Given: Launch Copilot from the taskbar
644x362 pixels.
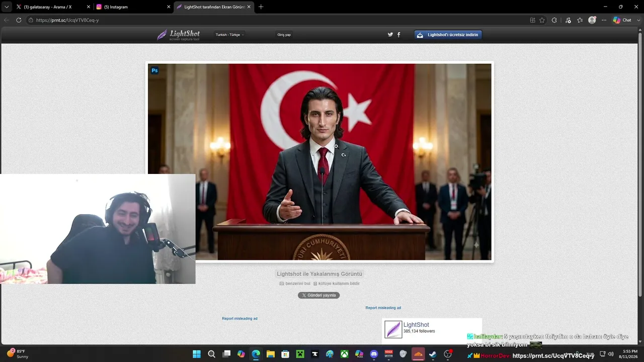Looking at the screenshot, I should tap(241, 354).
